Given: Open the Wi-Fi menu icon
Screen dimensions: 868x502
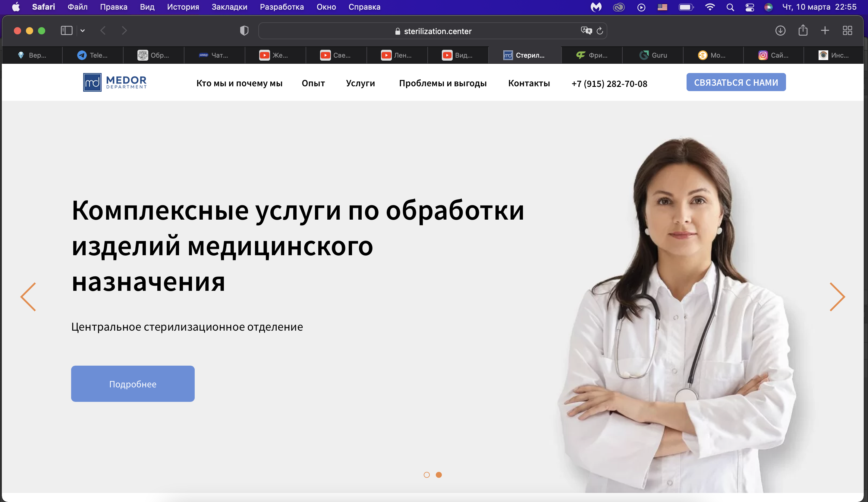Looking at the screenshot, I should 709,7.
